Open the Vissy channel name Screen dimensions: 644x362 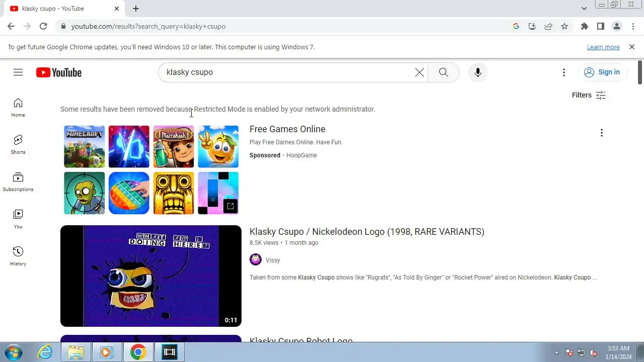point(273,260)
